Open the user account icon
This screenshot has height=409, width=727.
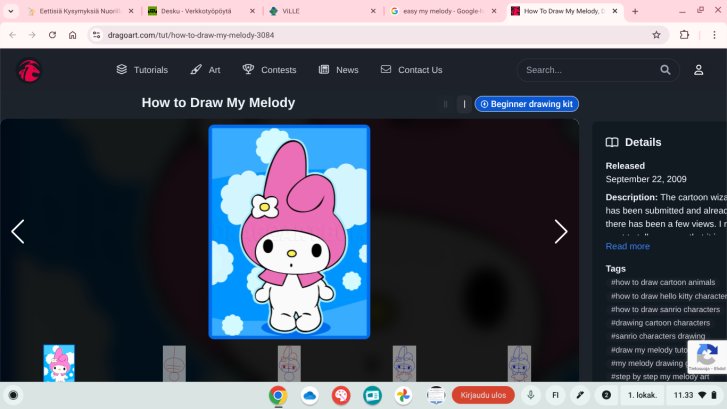699,70
